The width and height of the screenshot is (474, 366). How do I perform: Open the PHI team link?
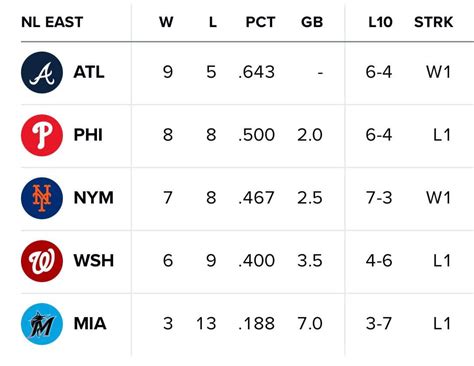[88, 135]
